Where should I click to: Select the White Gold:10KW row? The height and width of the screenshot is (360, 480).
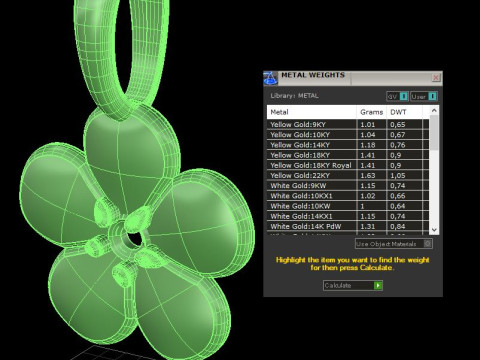(x=348, y=206)
